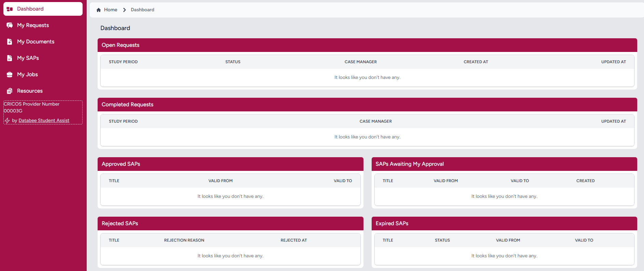Open the Resources menu entry

[43, 91]
